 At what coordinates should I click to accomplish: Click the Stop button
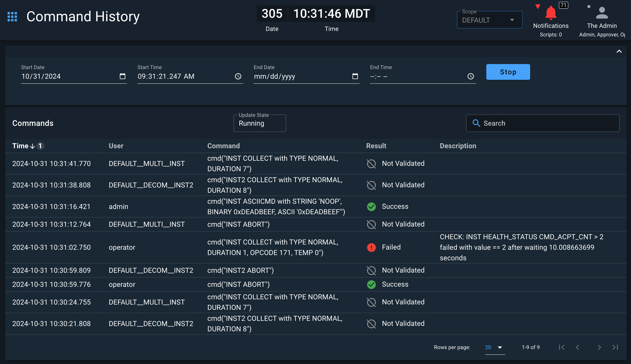click(x=508, y=72)
